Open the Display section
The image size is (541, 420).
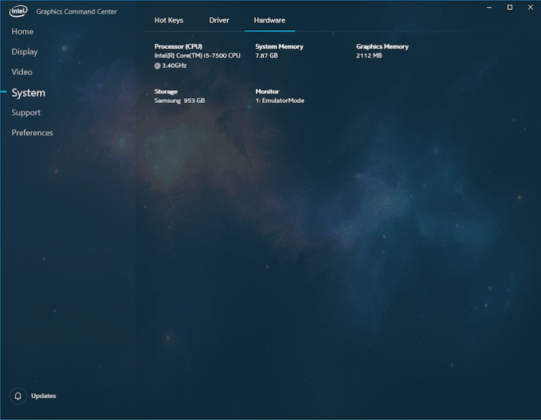pos(24,52)
